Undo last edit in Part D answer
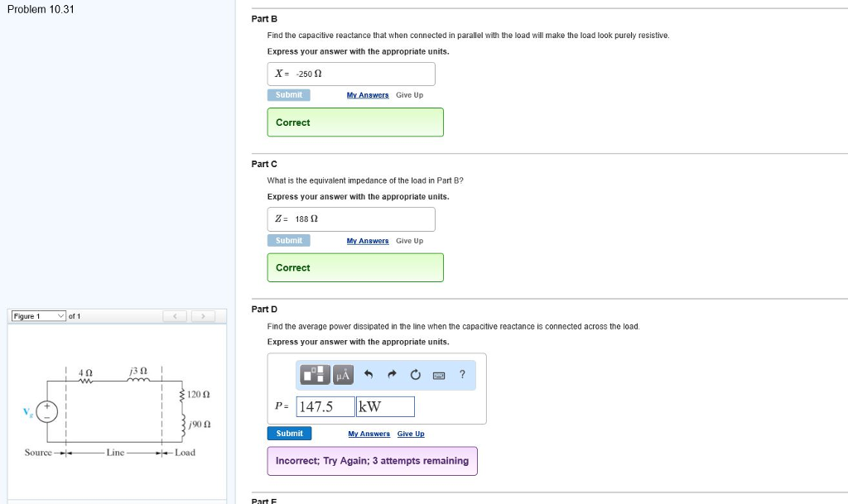 (x=369, y=375)
